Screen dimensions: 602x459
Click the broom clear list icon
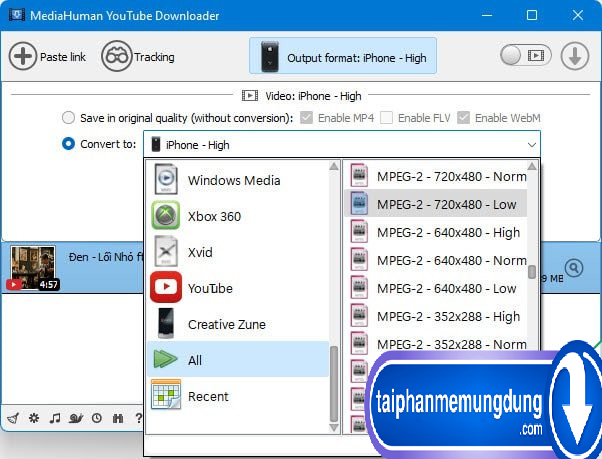(x=13, y=418)
